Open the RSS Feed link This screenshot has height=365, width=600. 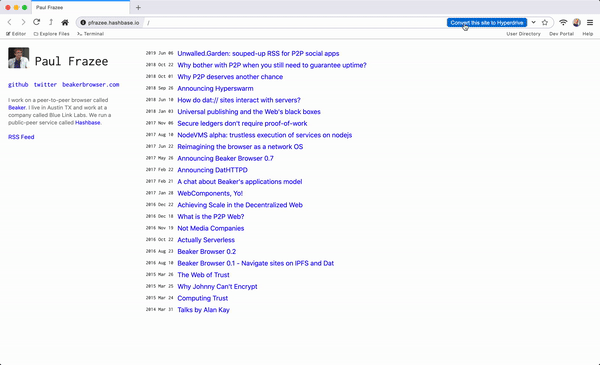click(21, 137)
